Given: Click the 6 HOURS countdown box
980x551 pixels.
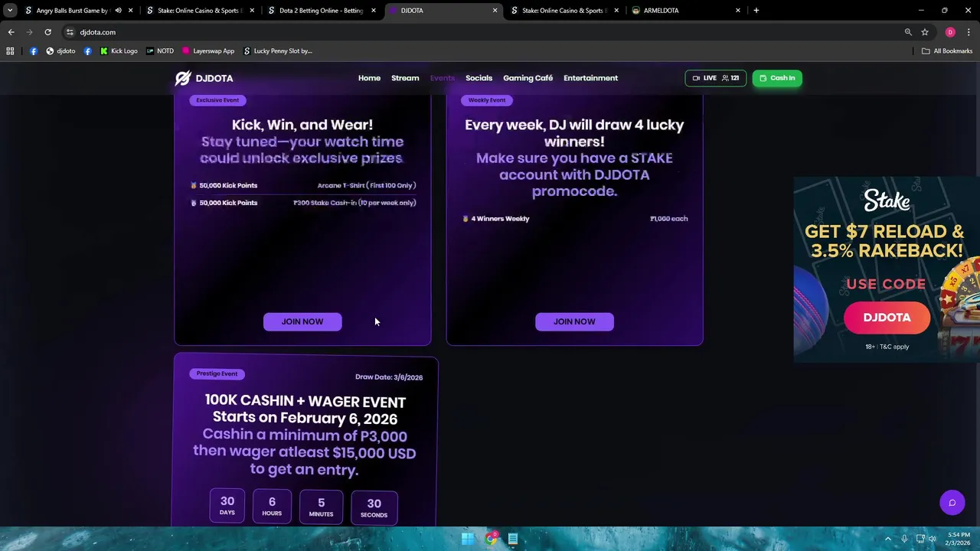Looking at the screenshot, I should (x=272, y=507).
